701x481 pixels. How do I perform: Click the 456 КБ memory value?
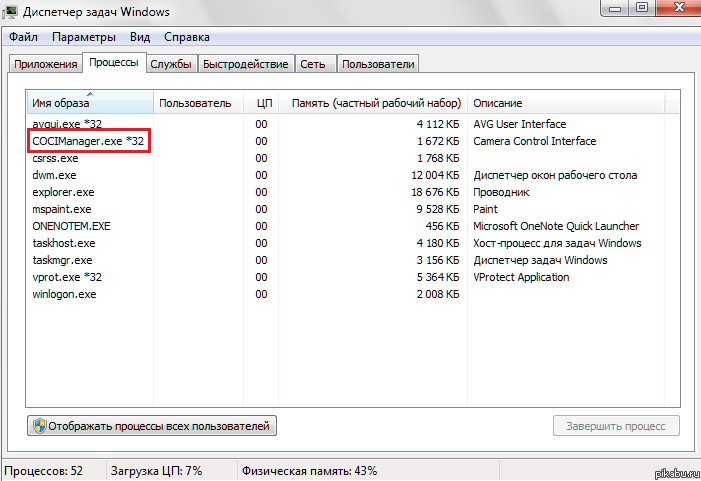(442, 226)
